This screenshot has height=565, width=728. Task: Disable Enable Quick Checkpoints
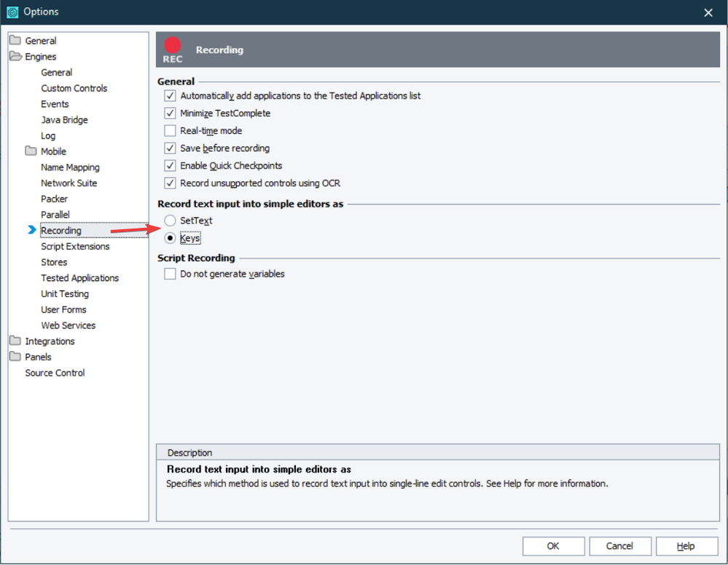170,165
